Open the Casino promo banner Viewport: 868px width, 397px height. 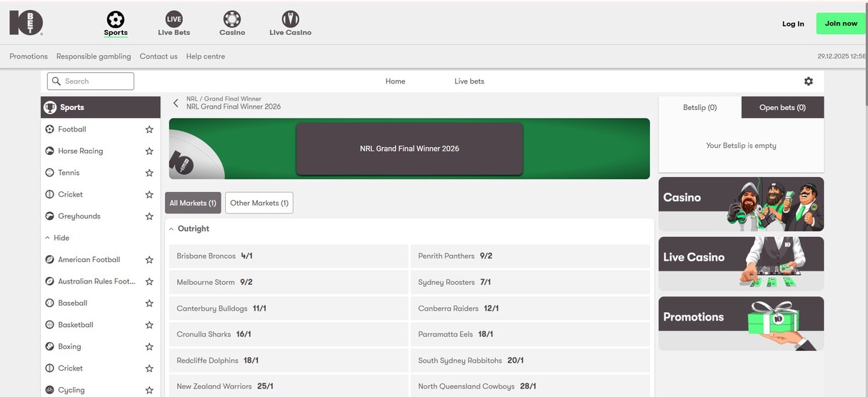741,203
